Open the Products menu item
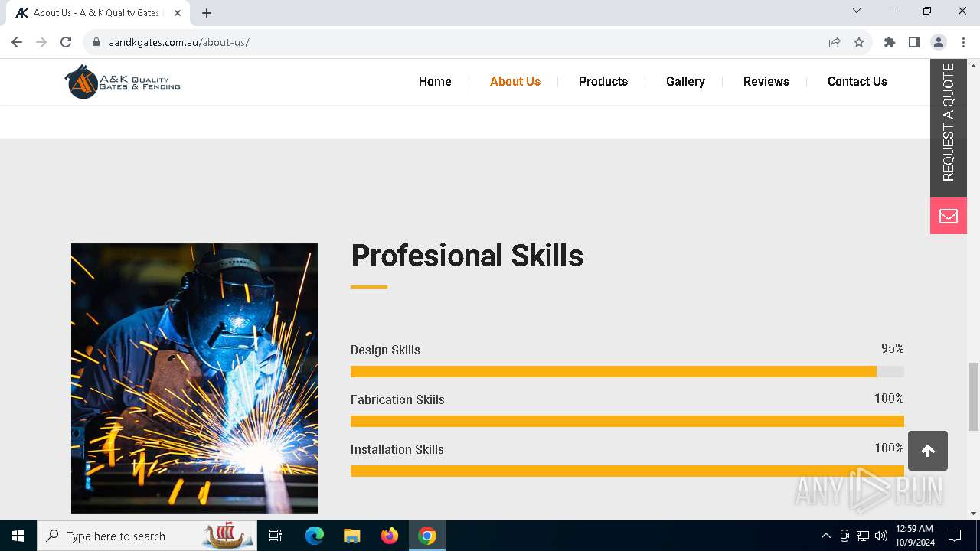980x551 pixels. [x=603, y=81]
